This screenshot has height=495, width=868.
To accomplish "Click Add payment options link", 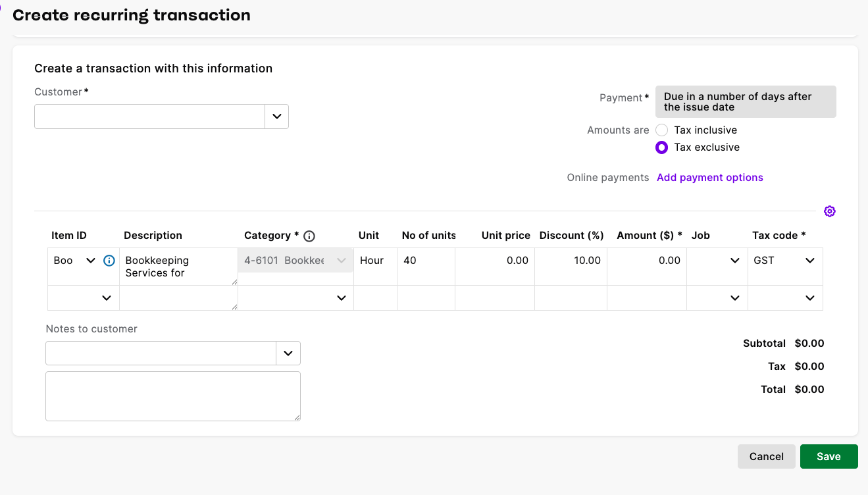I will tap(710, 178).
